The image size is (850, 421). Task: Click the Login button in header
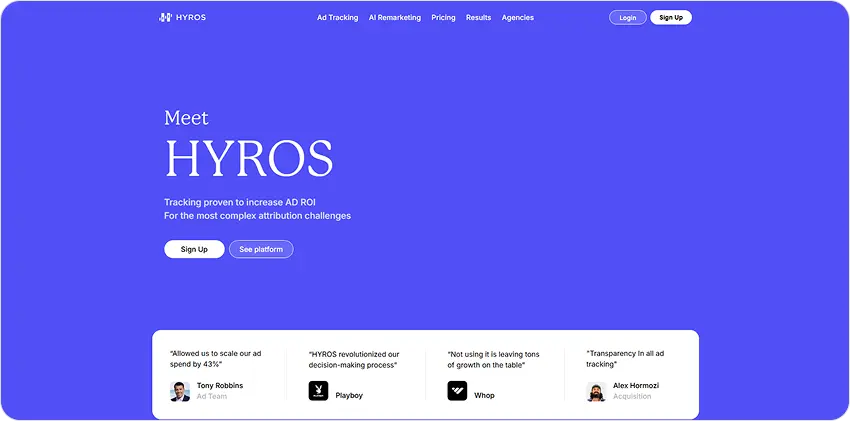(628, 17)
